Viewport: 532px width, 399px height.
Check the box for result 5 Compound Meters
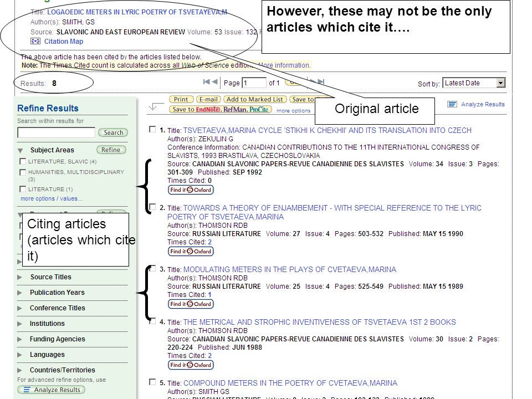tap(153, 382)
